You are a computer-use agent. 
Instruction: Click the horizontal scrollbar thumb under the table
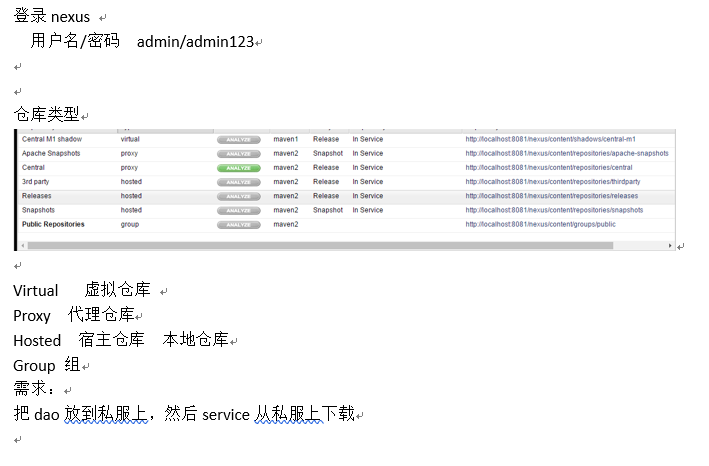click(320, 245)
